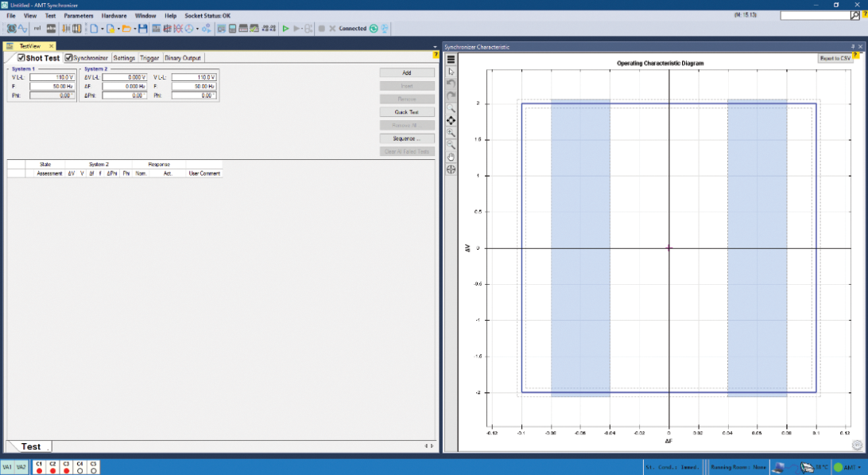The height and width of the screenshot is (475, 868).
Task: Click the four-arrow move tool icon
Action: [451, 120]
